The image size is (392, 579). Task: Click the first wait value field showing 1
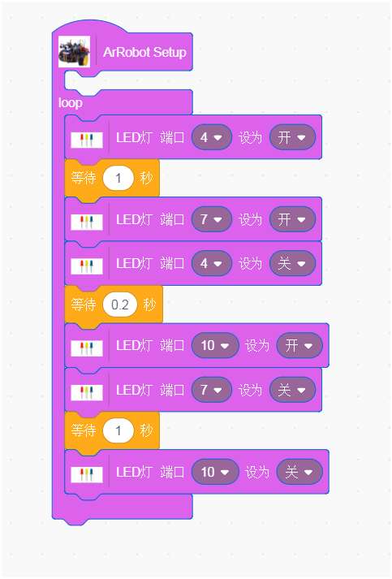[118, 179]
